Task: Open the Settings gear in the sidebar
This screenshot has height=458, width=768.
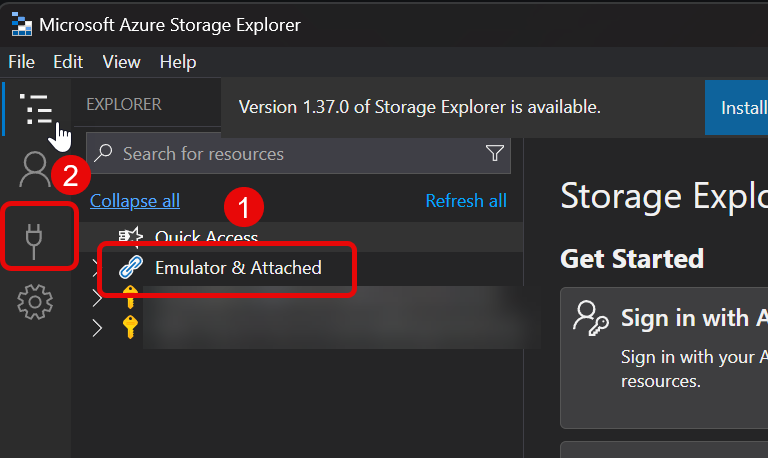Action: [x=36, y=301]
